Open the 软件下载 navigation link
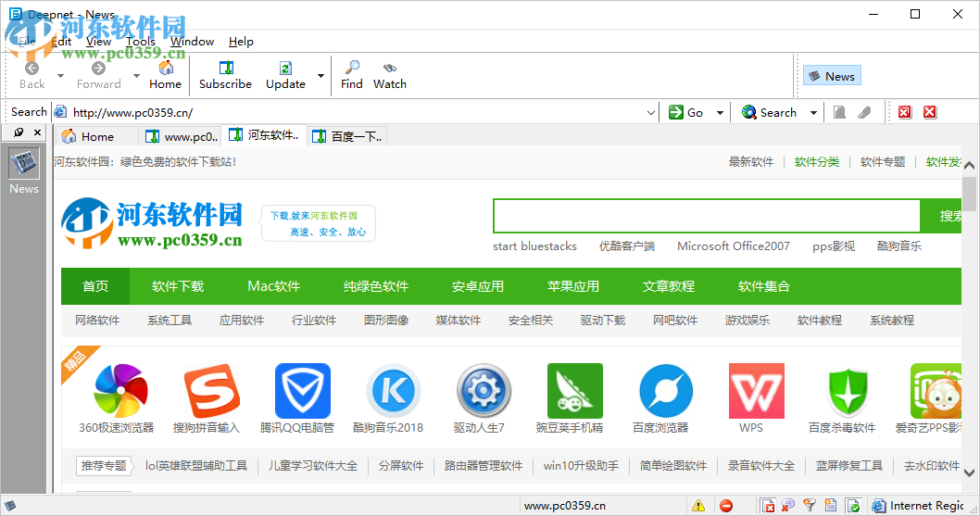 click(x=178, y=286)
